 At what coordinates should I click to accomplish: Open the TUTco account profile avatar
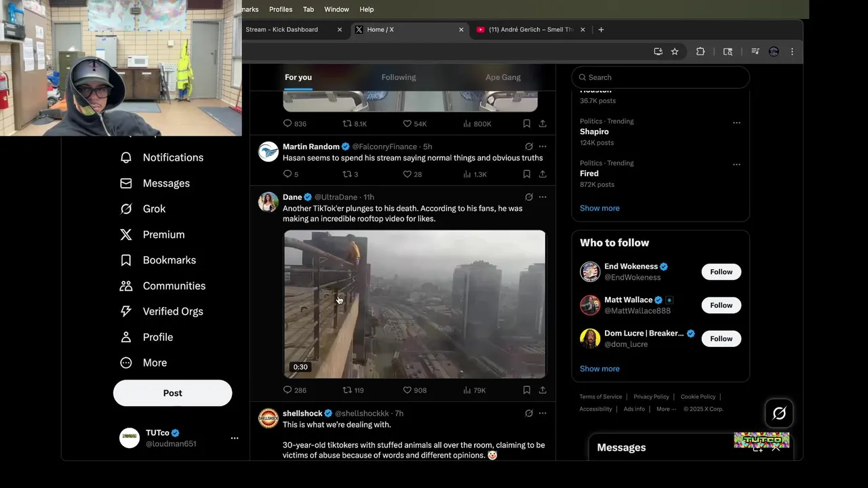pos(130,439)
